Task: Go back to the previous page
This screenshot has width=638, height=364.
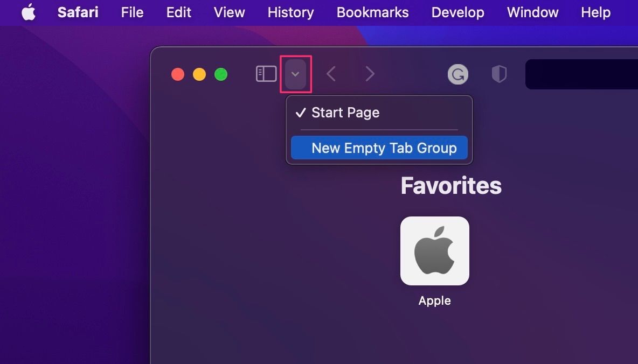Action: pyautogui.click(x=331, y=74)
